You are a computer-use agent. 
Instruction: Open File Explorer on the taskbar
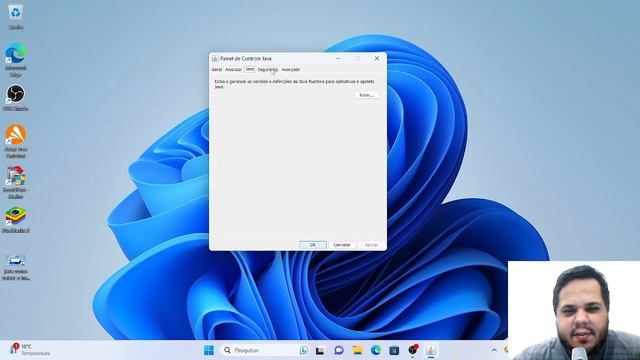[x=358, y=350]
